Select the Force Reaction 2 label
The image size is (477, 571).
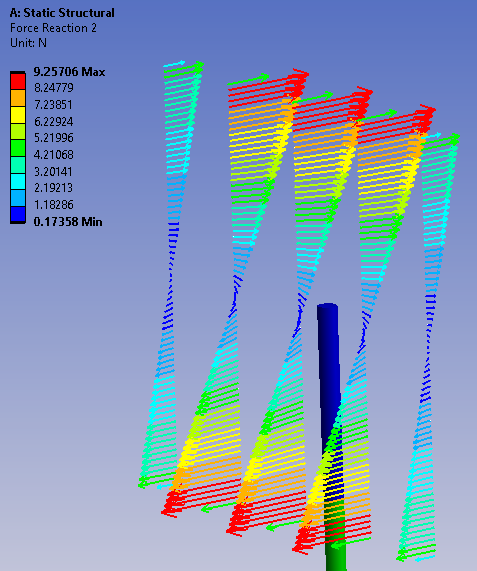[53, 28]
